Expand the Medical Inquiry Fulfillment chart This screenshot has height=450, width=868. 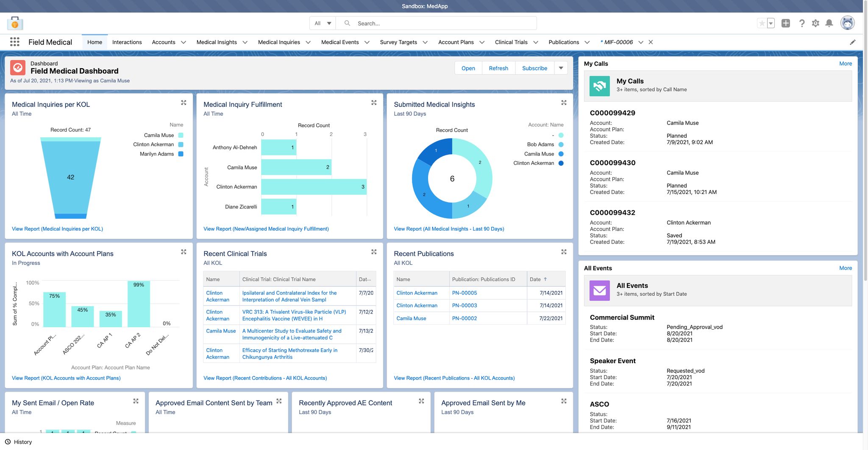[374, 103]
